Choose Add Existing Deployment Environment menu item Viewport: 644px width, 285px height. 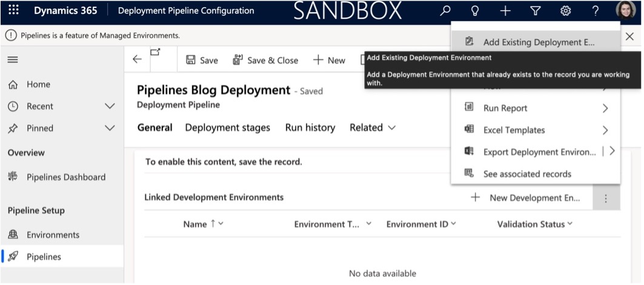pos(535,42)
